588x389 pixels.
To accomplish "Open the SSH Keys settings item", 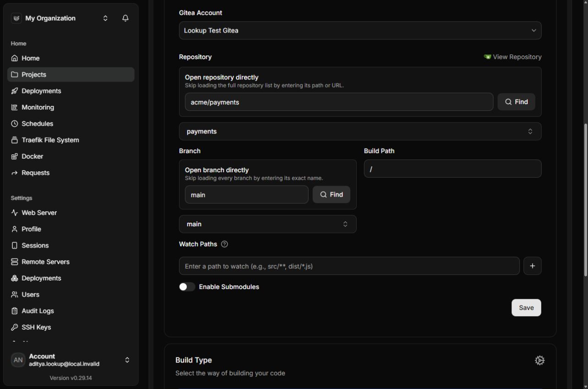I will tap(71, 327).
